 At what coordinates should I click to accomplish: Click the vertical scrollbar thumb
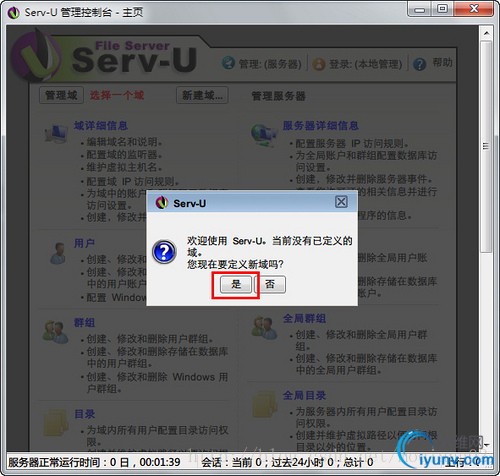point(486,147)
